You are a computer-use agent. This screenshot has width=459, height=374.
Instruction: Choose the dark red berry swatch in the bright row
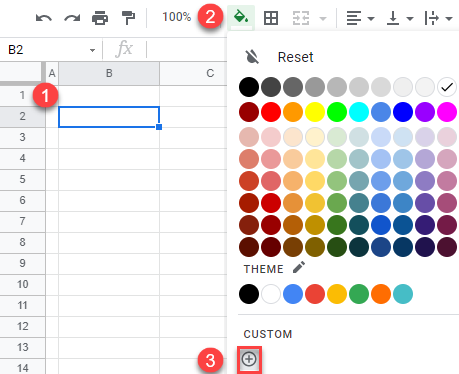pos(249,112)
